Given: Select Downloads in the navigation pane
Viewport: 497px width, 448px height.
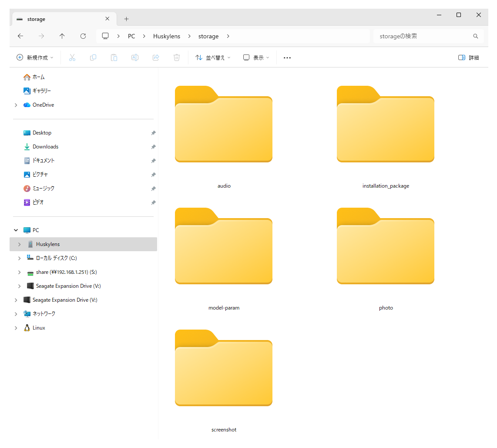Looking at the screenshot, I should pyautogui.click(x=45, y=147).
